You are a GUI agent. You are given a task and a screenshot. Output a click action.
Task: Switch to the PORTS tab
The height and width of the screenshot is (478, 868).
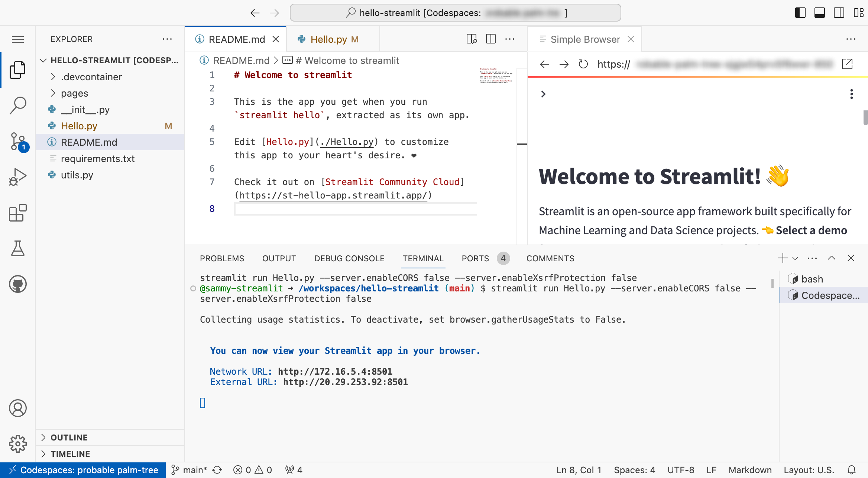(475, 258)
